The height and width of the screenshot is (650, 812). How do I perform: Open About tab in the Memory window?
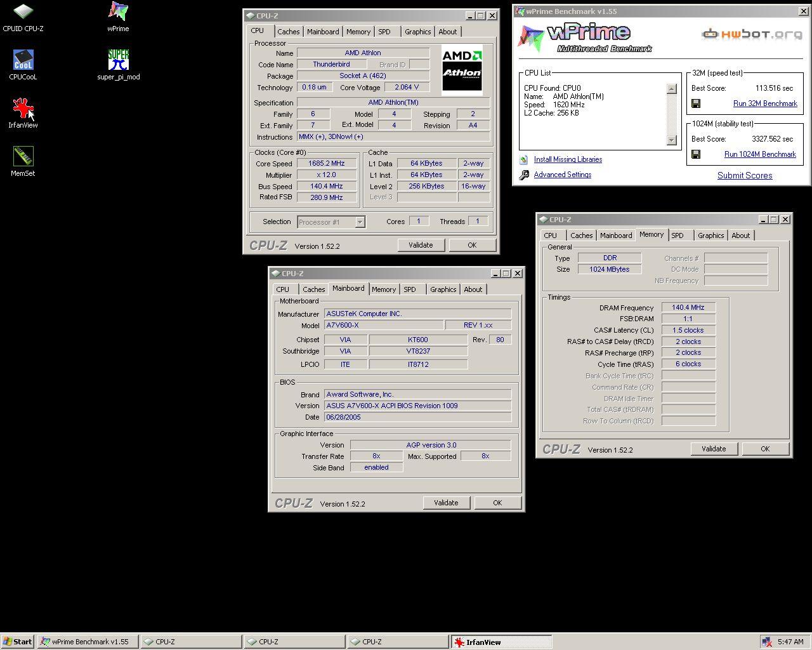(x=740, y=235)
